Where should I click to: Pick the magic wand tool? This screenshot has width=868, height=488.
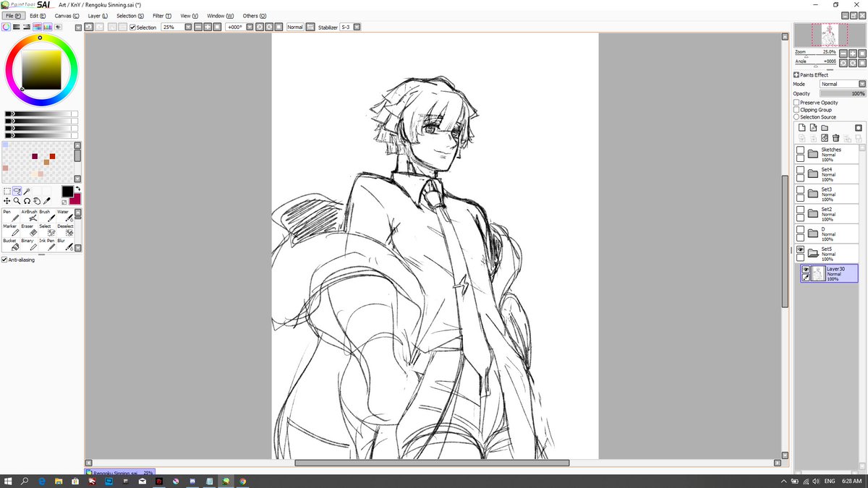(27, 191)
